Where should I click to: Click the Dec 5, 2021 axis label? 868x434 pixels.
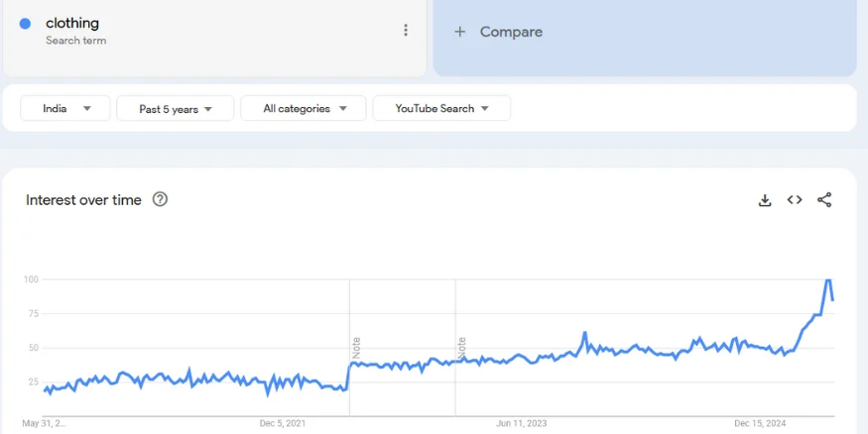click(283, 424)
